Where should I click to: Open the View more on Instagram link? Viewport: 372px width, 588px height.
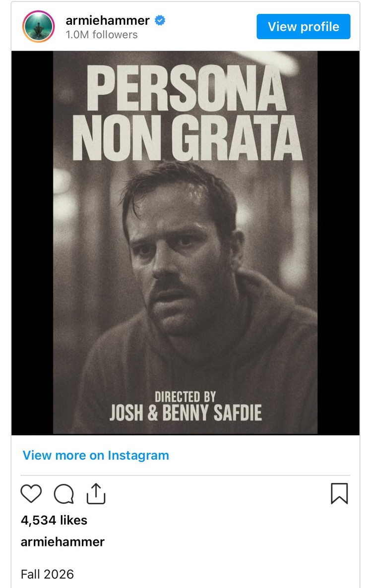94,455
